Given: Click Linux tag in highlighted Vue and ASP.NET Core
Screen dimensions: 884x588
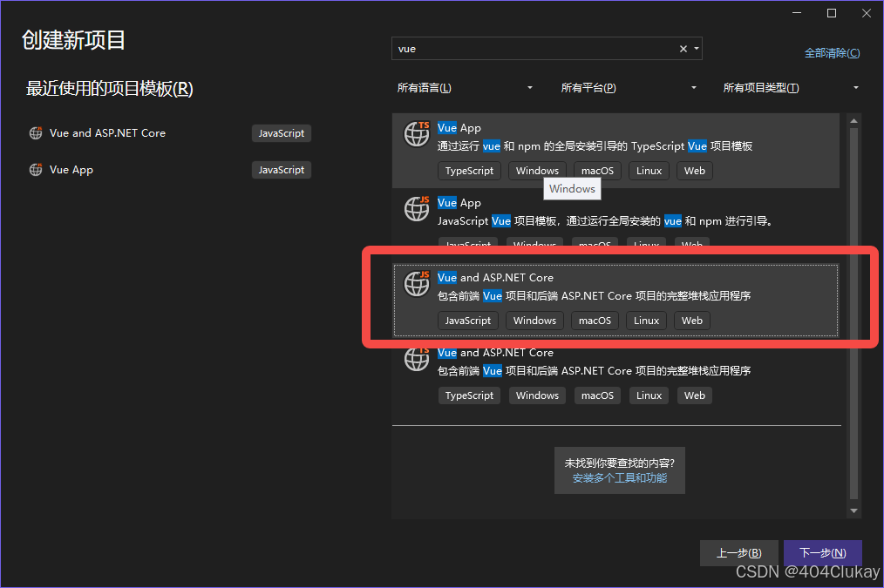Looking at the screenshot, I should 646,321.
